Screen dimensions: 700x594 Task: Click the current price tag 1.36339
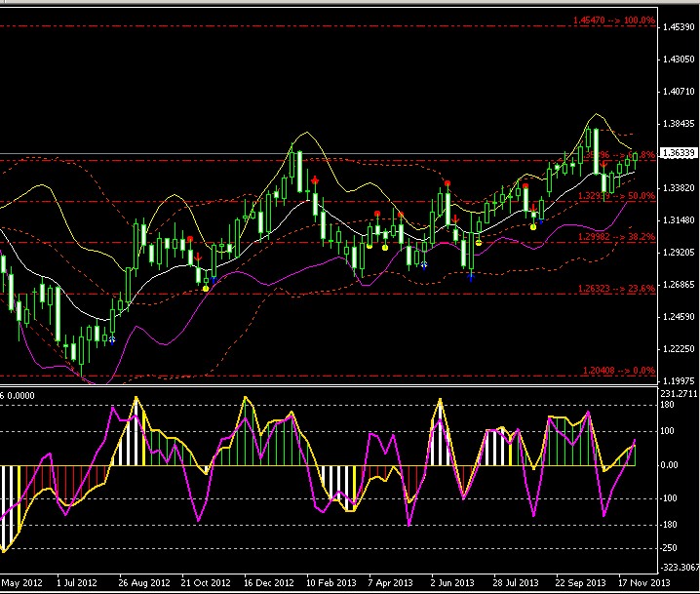[679, 153]
